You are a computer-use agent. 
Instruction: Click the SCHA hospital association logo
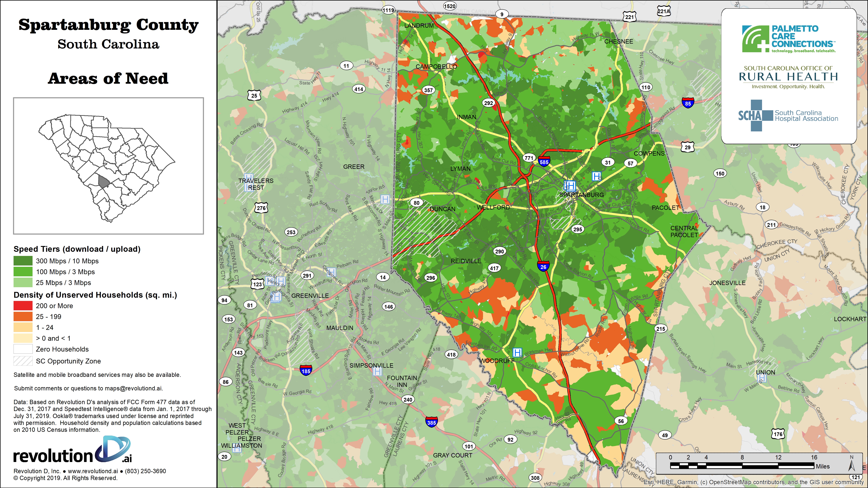pyautogui.click(x=788, y=115)
